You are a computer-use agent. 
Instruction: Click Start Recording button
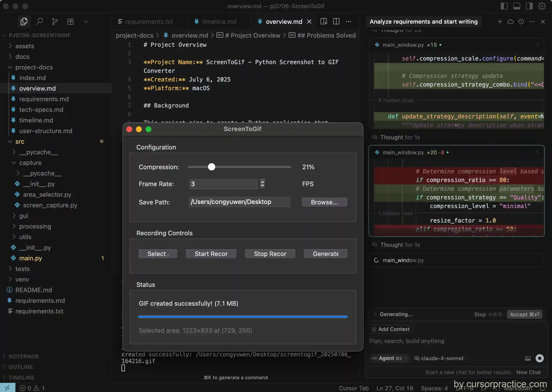click(x=211, y=254)
